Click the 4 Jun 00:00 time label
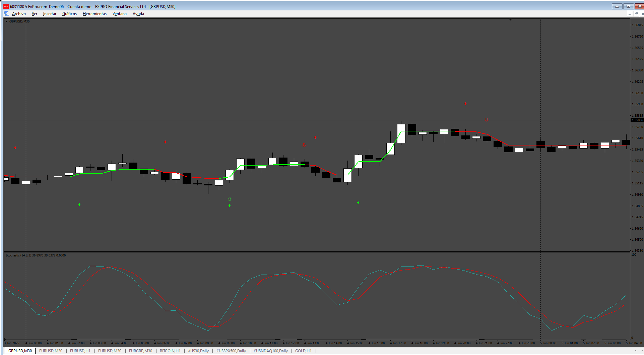Image resolution: width=644 pixels, height=355 pixels. 34,343
